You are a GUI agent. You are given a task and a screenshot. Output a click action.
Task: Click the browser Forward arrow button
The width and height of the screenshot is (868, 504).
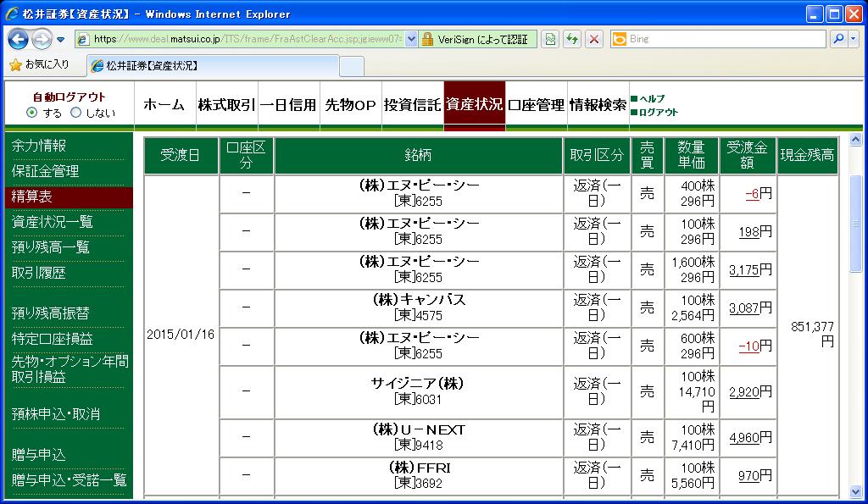click(x=42, y=39)
